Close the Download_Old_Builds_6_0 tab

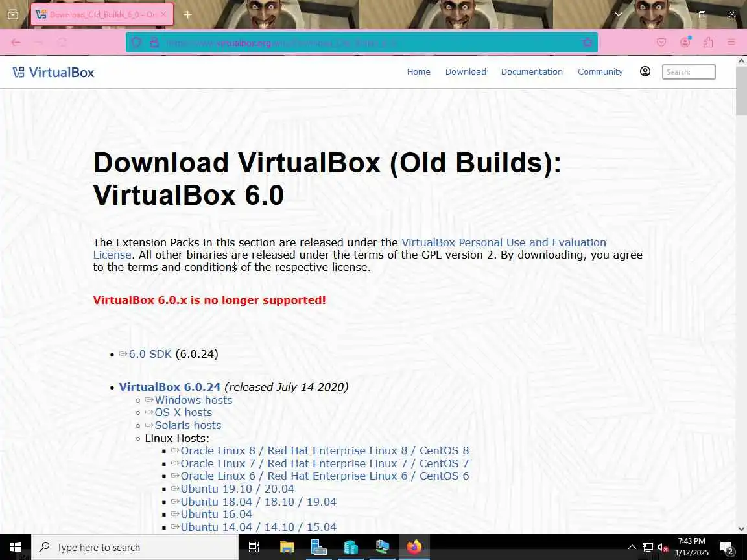163,14
